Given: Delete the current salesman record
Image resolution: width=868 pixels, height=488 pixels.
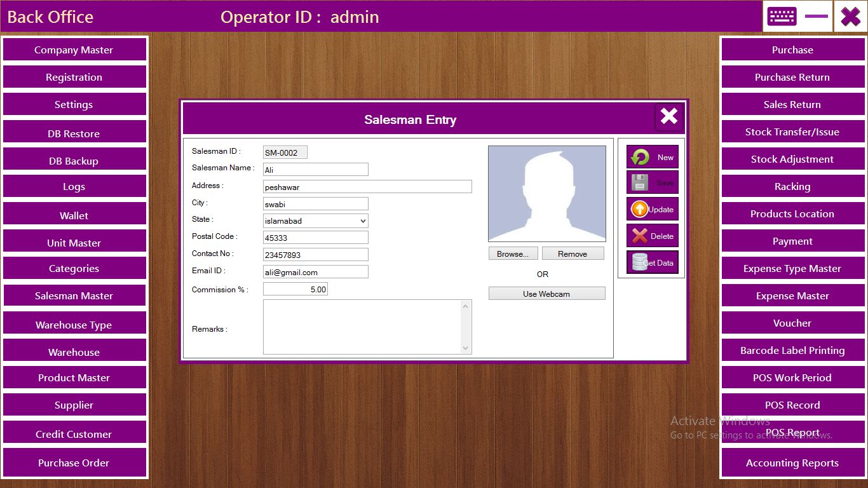Looking at the screenshot, I should [653, 236].
